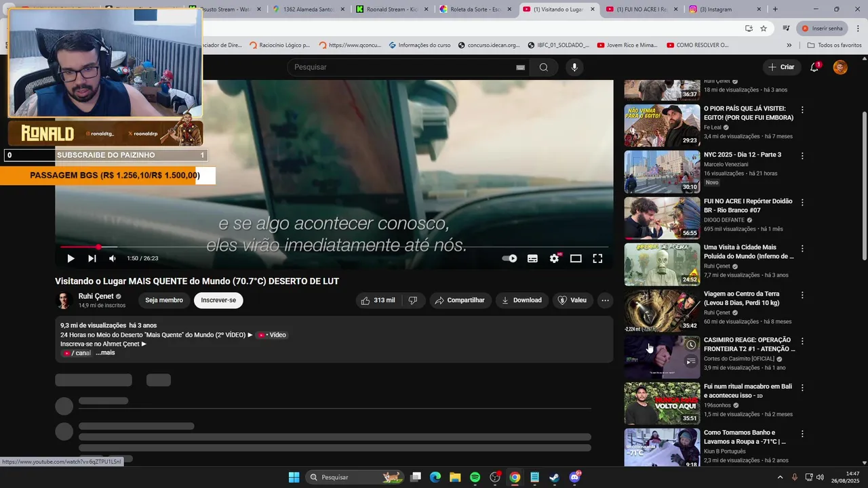The image size is (868, 488).
Task: Open options for Como Tomamos Banho video
Action: (x=802, y=434)
